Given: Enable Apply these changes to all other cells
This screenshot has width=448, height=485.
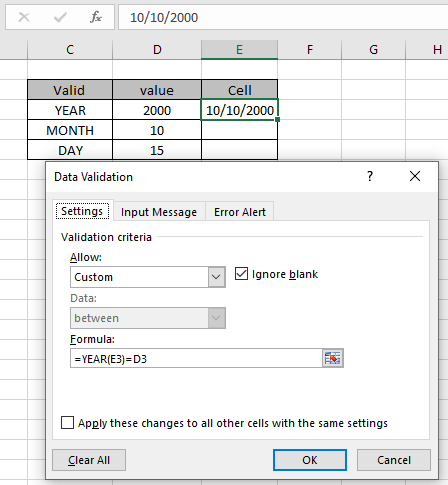Looking at the screenshot, I should coord(67,422).
